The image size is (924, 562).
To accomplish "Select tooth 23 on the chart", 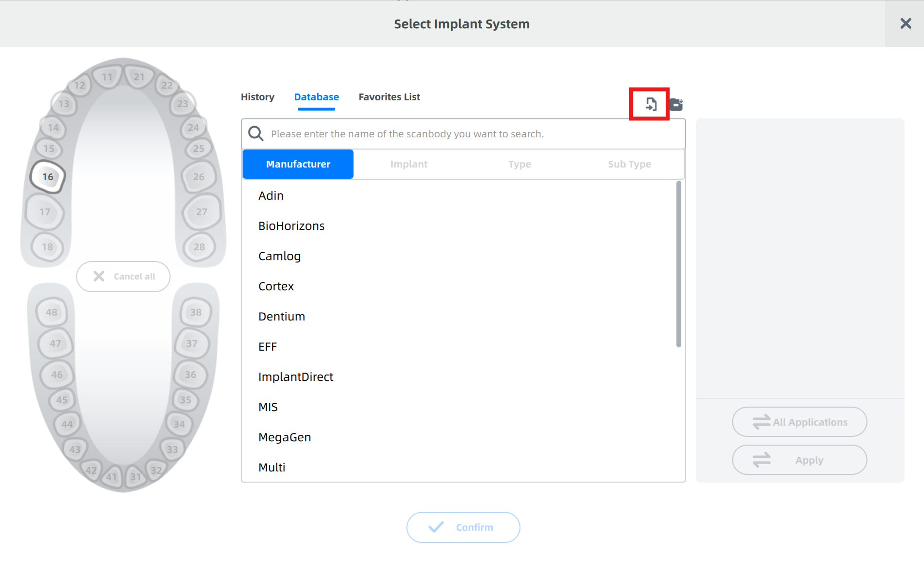I will (x=183, y=104).
